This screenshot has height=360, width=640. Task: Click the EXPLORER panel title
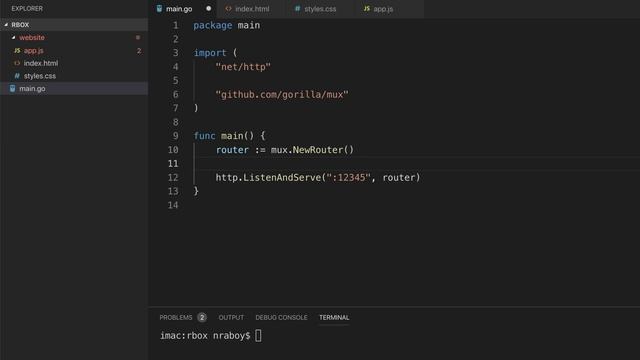[x=27, y=9]
